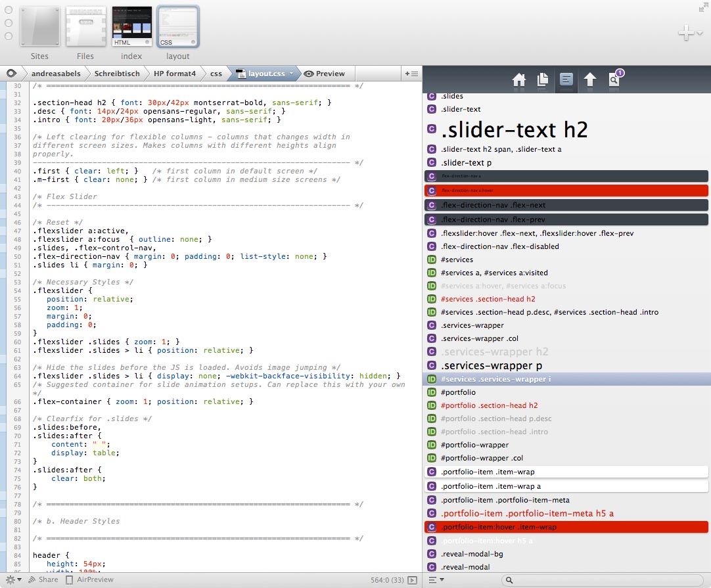The width and height of the screenshot is (711, 588).
Task: Open the Home icon in sidebar toolbar
Action: pyautogui.click(x=519, y=80)
